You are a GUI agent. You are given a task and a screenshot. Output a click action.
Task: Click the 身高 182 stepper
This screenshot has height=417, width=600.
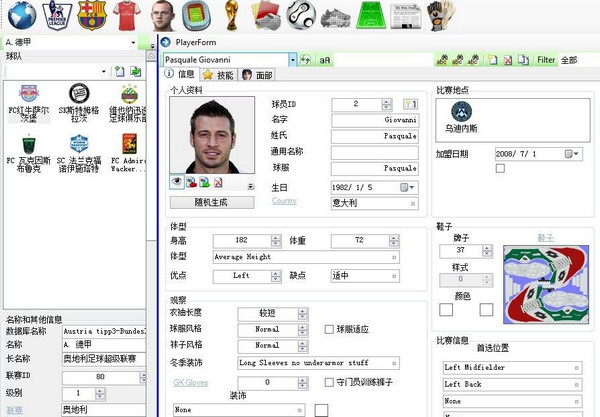coord(276,241)
